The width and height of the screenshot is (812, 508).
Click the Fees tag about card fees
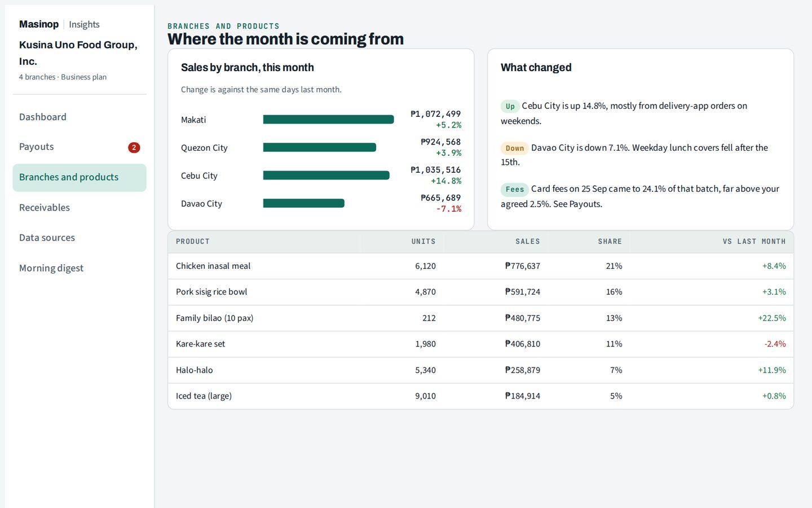515,189
